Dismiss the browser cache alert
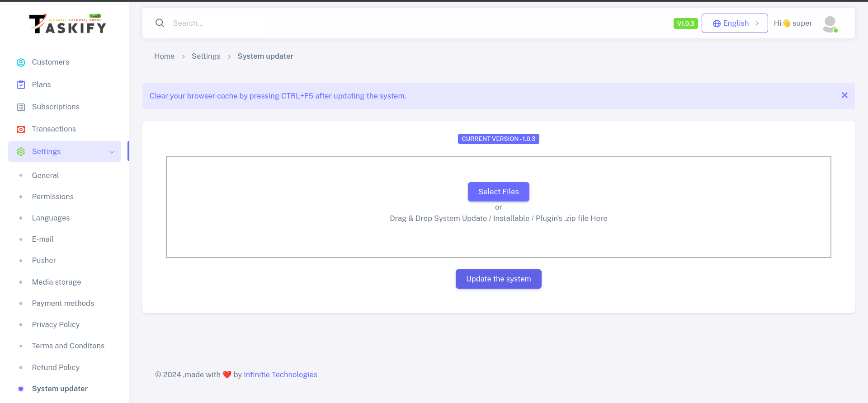Screen dimensions: 868x403 coord(844,95)
